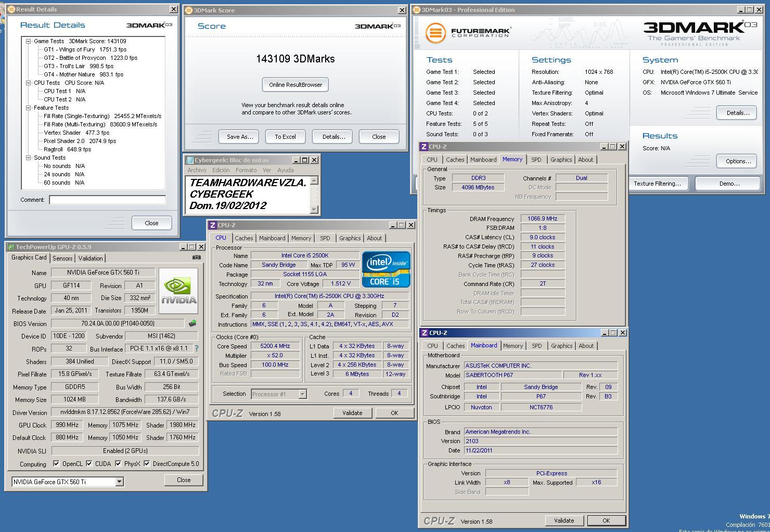Select Pixel Shader 2.0 result row
This screenshot has height=532, width=770.
coord(80,141)
